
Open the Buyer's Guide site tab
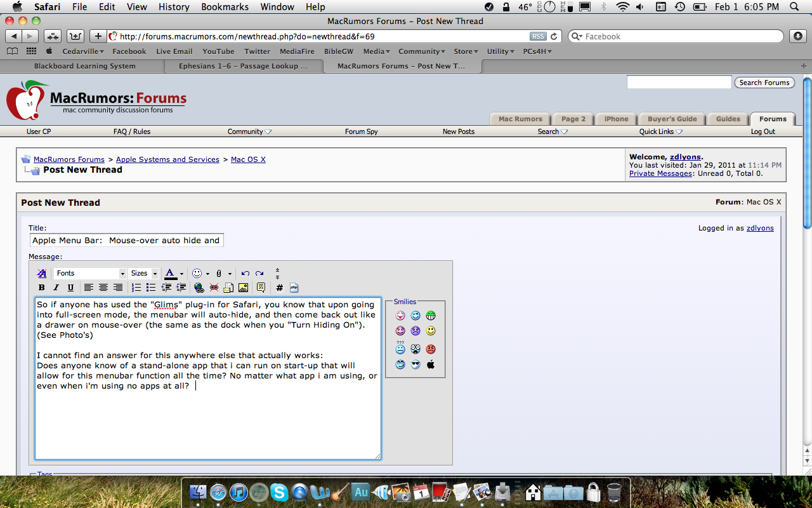click(x=672, y=119)
